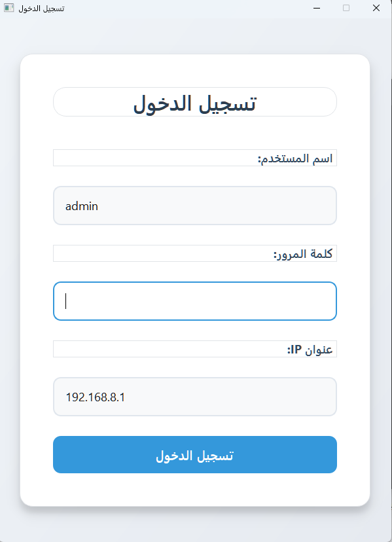
Task: Place cursor after the word admin
Action: [x=99, y=206]
